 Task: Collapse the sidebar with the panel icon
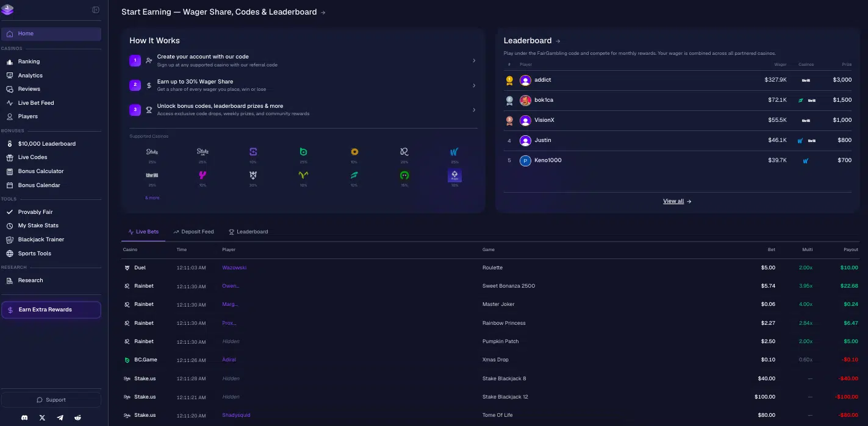tap(96, 10)
